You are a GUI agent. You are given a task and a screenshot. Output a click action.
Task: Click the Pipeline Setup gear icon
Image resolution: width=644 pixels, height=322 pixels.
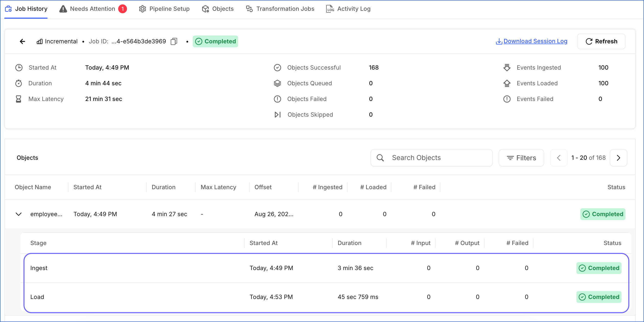click(142, 9)
